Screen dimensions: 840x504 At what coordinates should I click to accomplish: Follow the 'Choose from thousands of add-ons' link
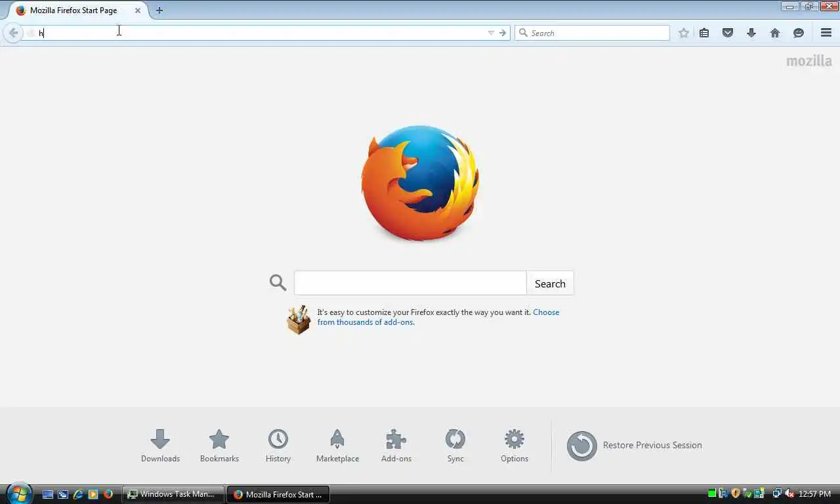pyautogui.click(x=438, y=317)
